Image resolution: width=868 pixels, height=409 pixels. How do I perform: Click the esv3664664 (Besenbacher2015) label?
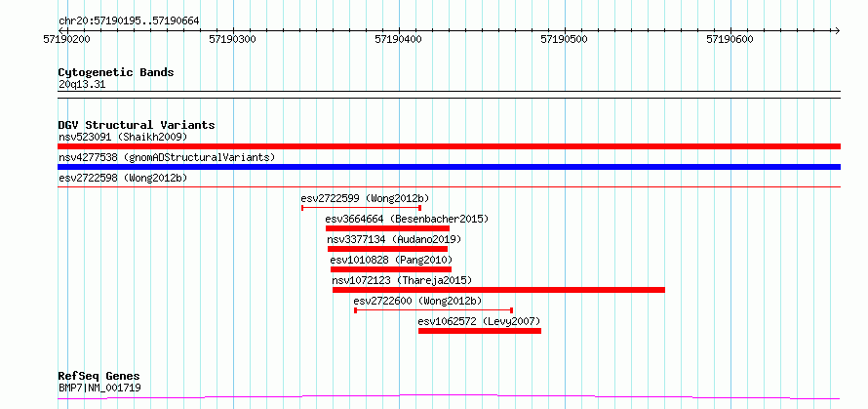pos(408,219)
